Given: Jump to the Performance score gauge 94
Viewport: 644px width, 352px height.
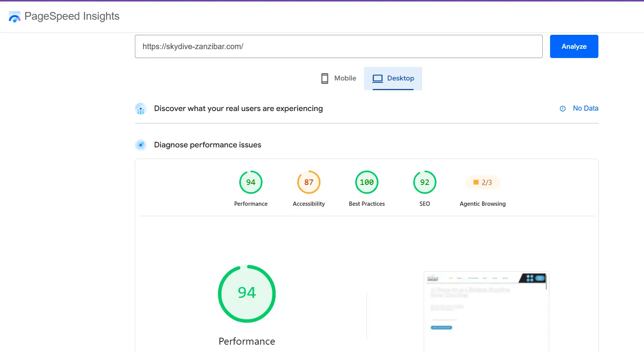Looking at the screenshot, I should [251, 182].
